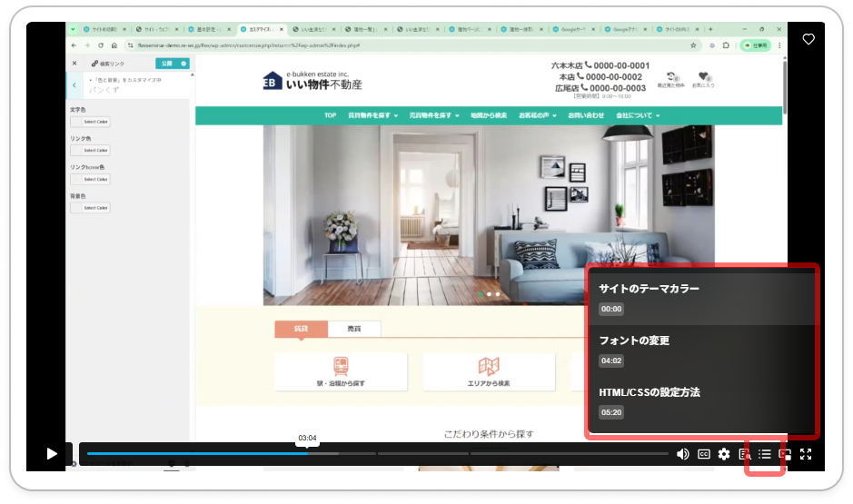The height and width of the screenshot is (504, 853).
Task: Open the publish settings gear
Action: 183,64
